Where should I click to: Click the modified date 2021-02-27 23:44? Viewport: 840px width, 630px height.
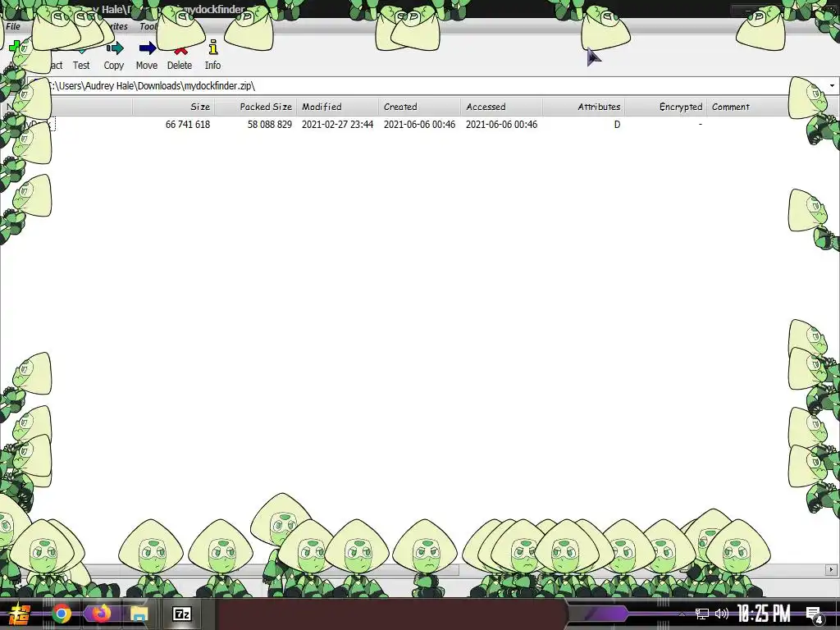(x=337, y=125)
